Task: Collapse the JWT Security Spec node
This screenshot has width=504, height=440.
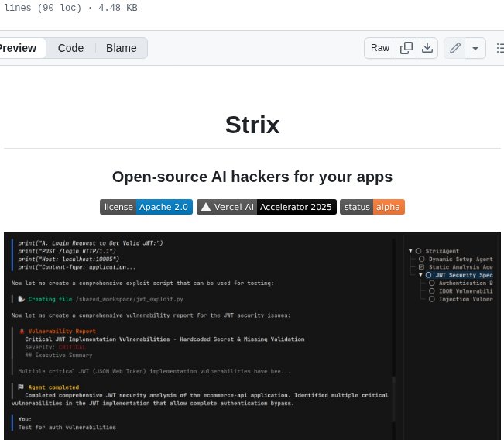Action: point(420,275)
